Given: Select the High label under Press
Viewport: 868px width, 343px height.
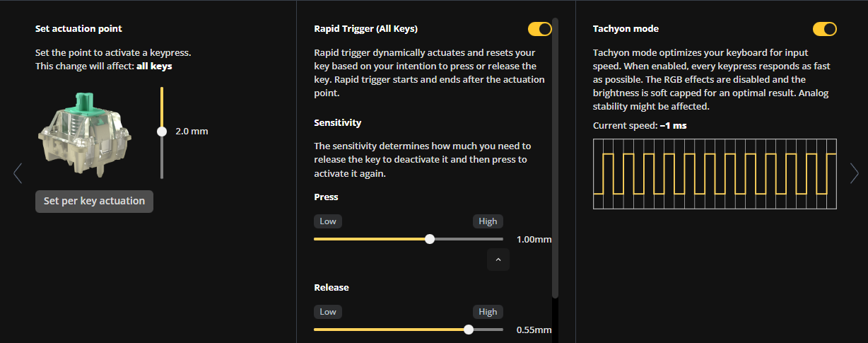Looking at the screenshot, I should point(488,221).
